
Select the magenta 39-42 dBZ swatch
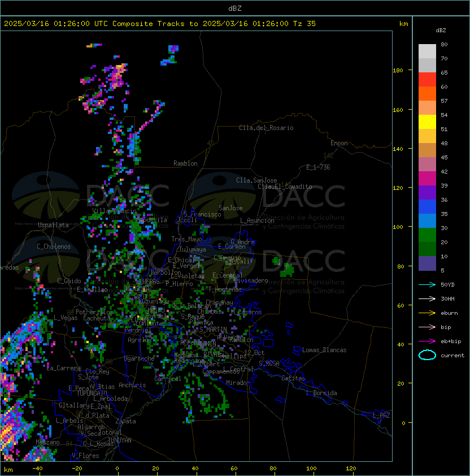427,179
